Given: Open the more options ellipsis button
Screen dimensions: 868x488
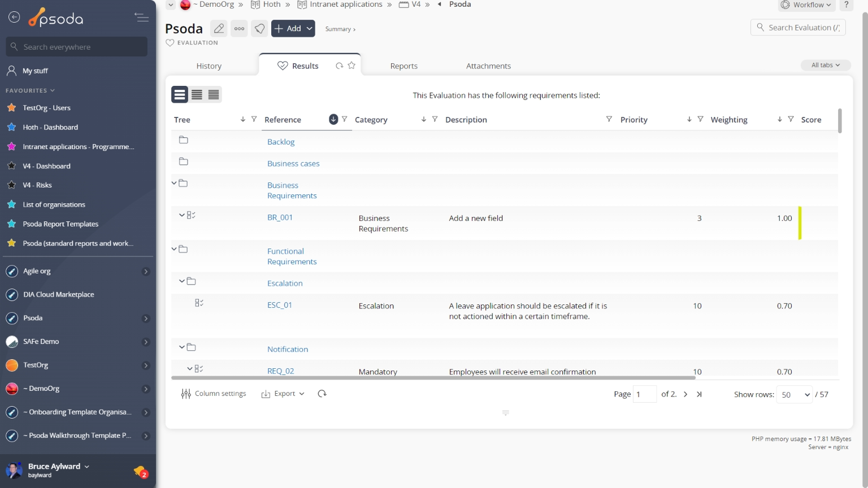Looking at the screenshot, I should click(x=240, y=28).
